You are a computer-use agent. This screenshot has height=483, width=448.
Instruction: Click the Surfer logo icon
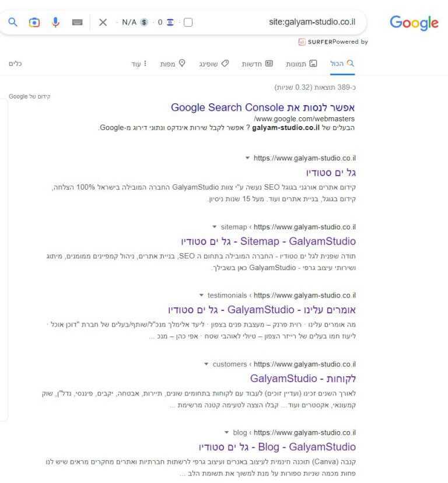(x=302, y=42)
